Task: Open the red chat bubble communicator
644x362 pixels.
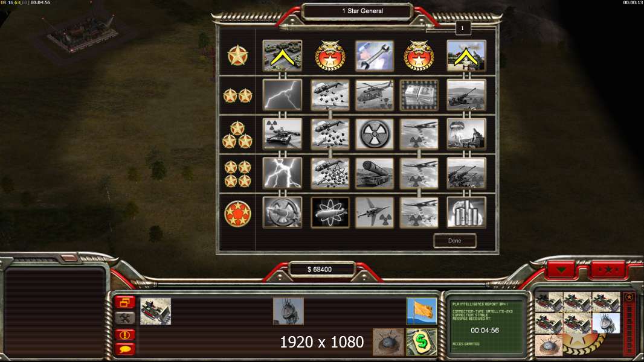Action: coord(125,349)
